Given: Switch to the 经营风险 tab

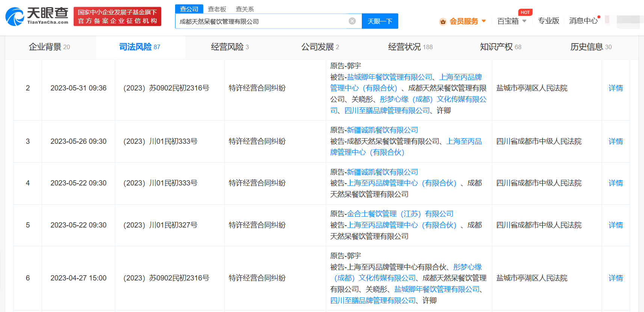Looking at the screenshot, I should [x=230, y=47].
